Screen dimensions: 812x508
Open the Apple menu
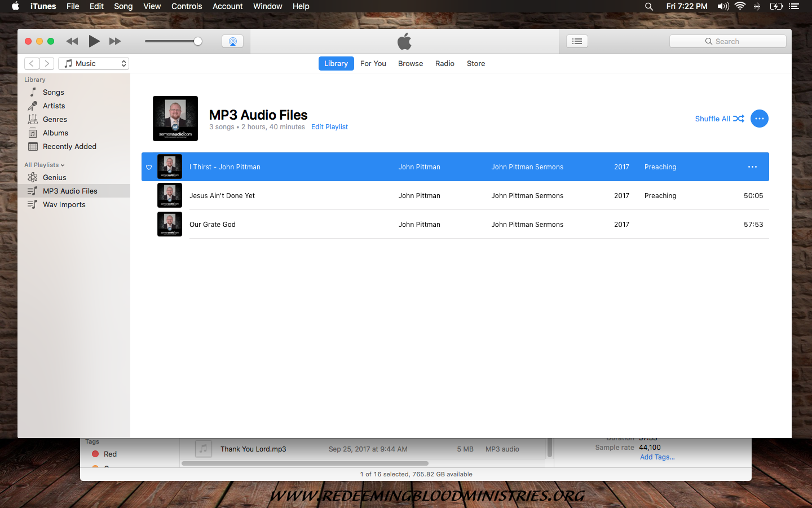(x=15, y=6)
